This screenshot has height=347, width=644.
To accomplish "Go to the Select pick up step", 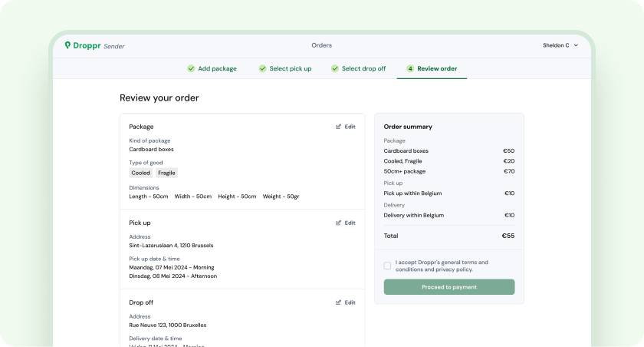I will pos(285,68).
